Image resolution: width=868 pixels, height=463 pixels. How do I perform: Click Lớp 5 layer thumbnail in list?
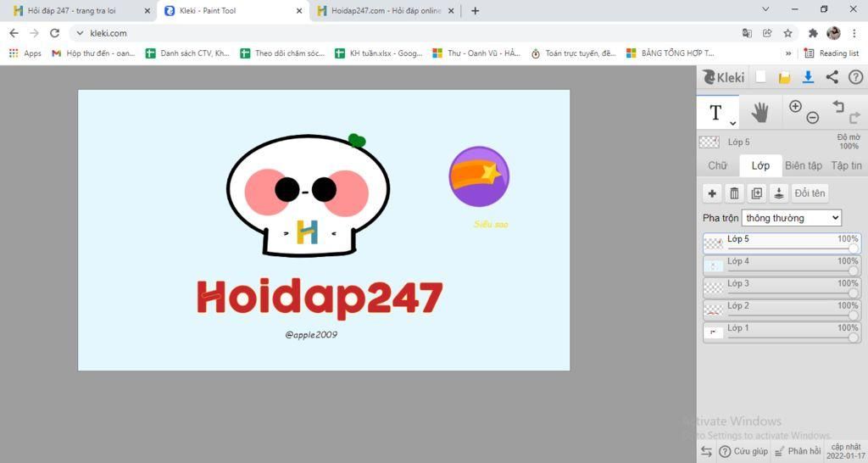coord(714,243)
